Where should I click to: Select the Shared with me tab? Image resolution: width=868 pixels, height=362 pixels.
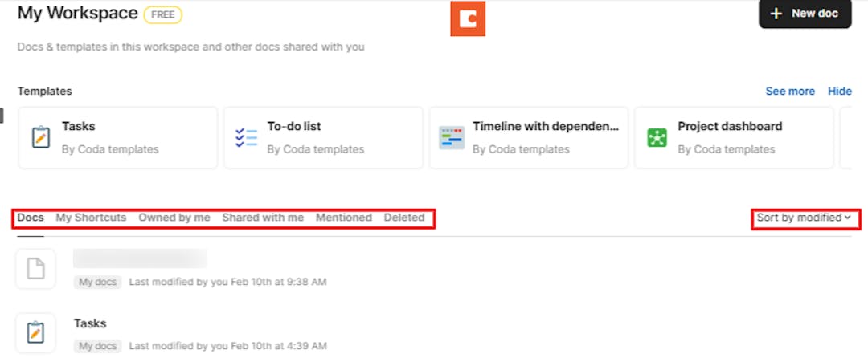click(263, 218)
